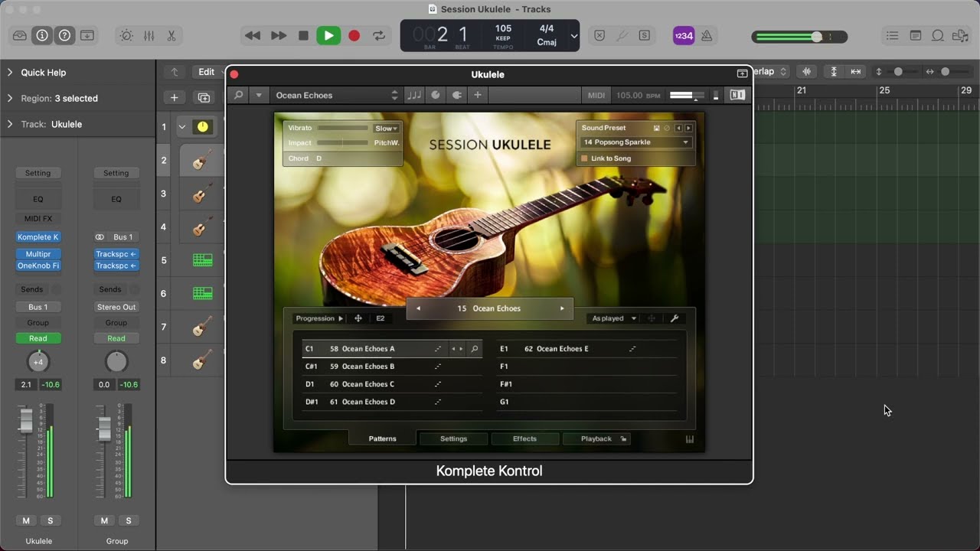Click the Record button in transport

(354, 35)
